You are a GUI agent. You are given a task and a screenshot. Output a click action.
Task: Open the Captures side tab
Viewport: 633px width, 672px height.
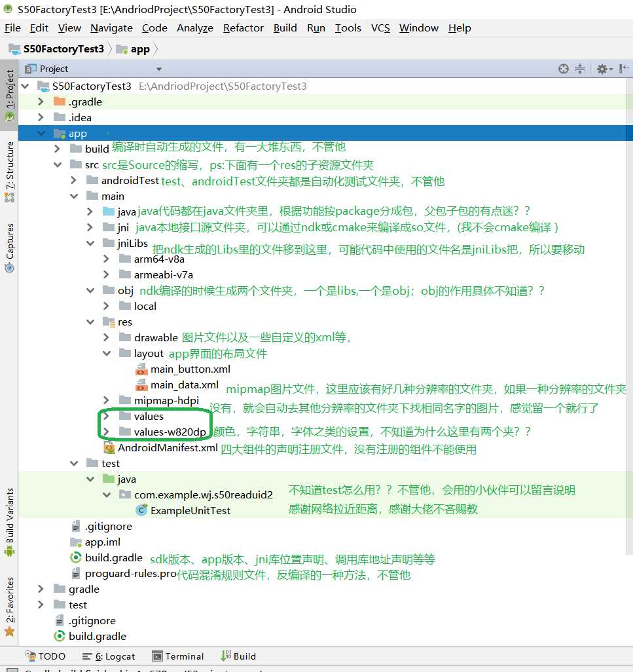tap(9, 248)
